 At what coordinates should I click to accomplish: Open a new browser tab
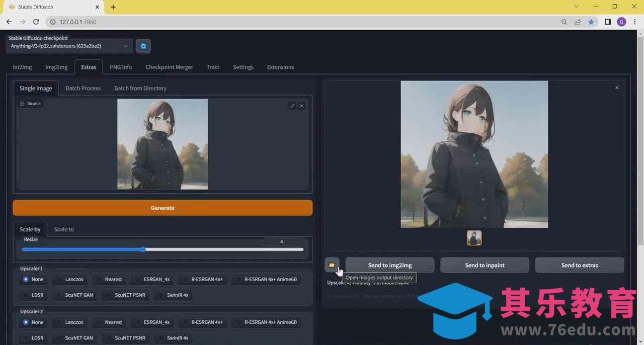click(113, 7)
